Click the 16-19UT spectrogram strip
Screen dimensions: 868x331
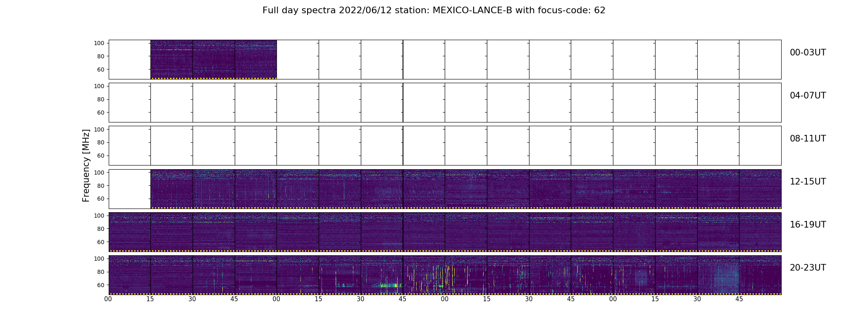445,232
